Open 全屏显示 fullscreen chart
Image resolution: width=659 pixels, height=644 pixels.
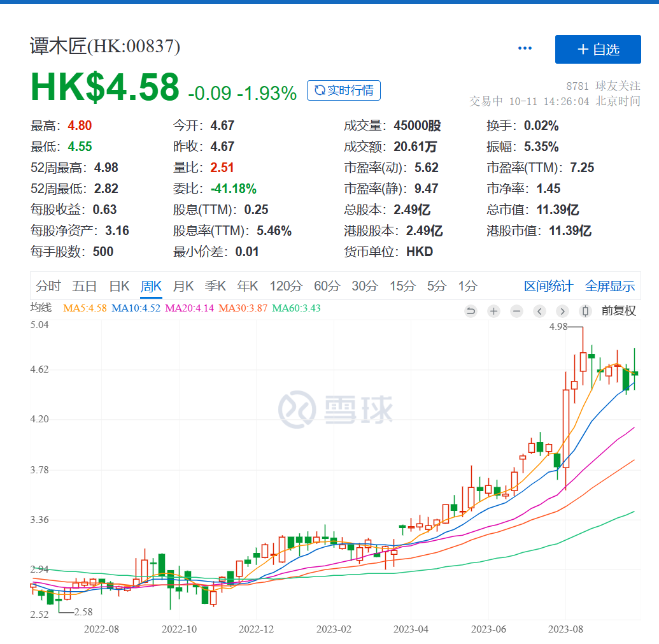610,286
